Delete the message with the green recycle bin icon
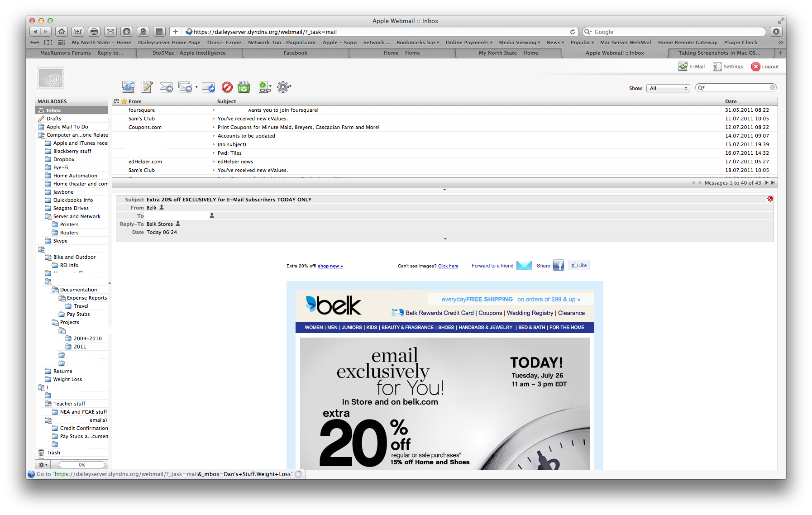The height and width of the screenshot is (515, 812). 244,87
